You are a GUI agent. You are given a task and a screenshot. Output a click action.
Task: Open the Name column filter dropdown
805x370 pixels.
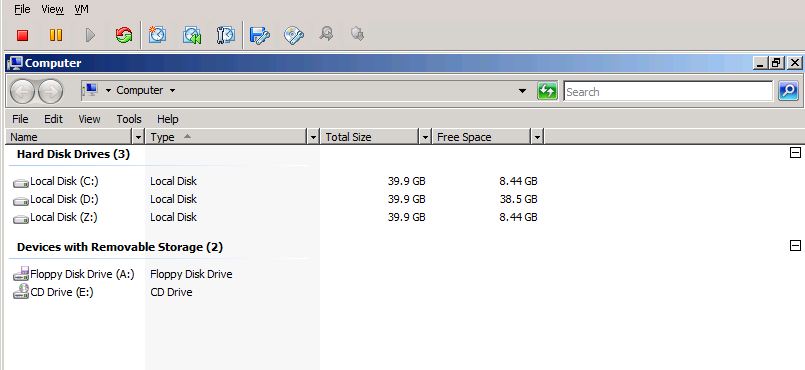[x=138, y=137]
